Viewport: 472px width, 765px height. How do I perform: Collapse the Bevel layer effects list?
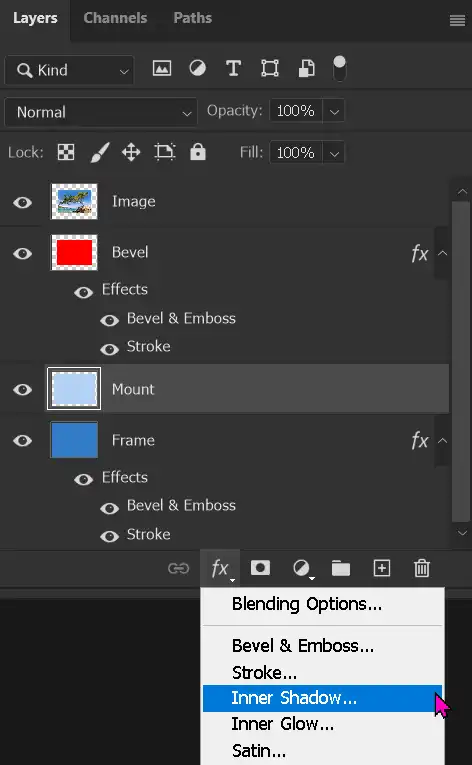tap(442, 253)
